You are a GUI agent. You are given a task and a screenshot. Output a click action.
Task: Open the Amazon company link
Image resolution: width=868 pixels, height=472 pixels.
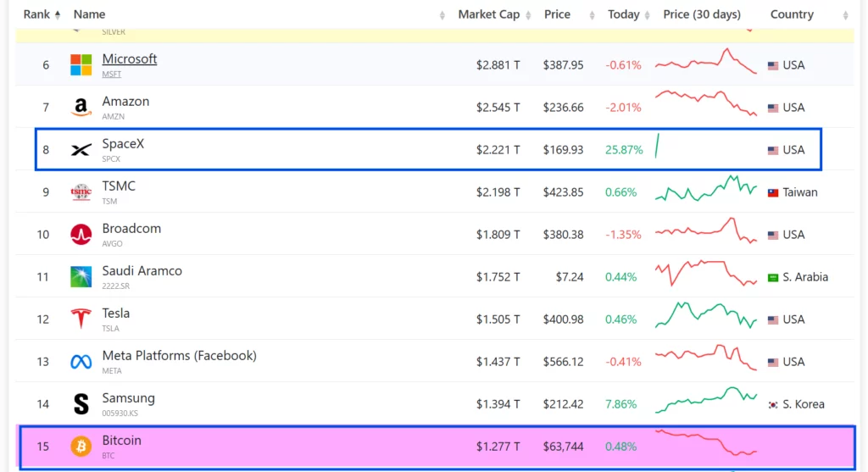point(125,101)
